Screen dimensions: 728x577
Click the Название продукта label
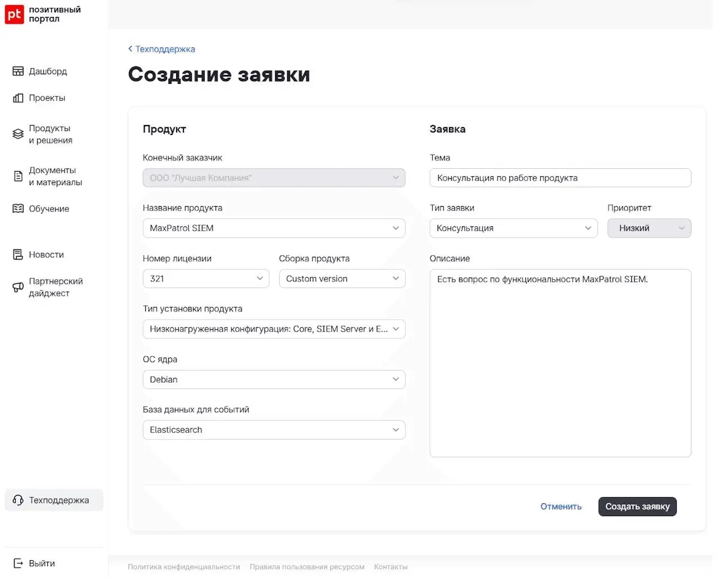pyautogui.click(x=182, y=208)
